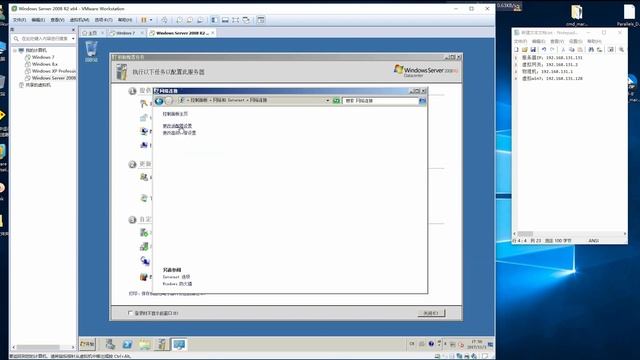This screenshot has width=640, height=360.
Task: Open the Edit menu in VMware Workstation
Action: [x=38, y=20]
